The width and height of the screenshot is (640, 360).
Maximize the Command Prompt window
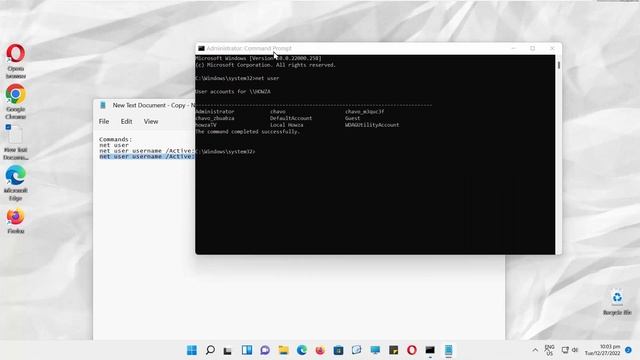[533, 48]
